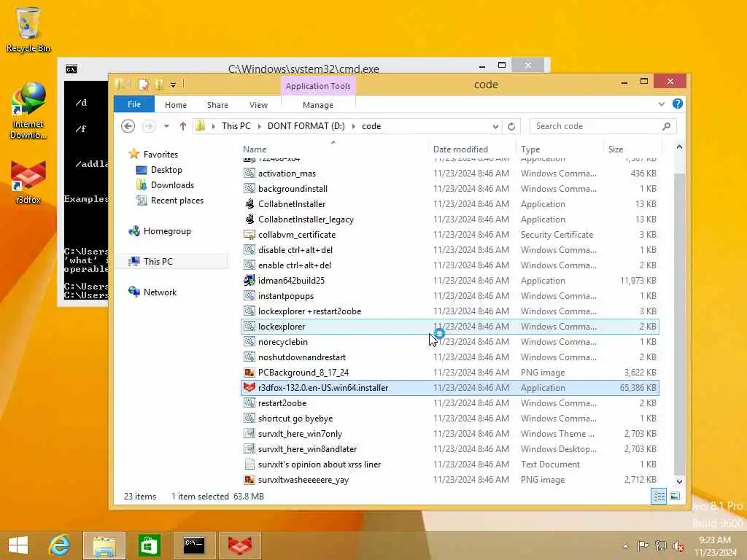Click the New Folder quick access icon

pos(160,85)
